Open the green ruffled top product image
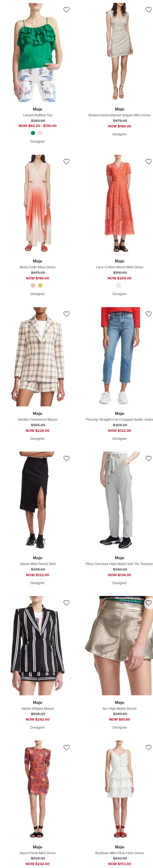Image resolution: width=153 pixels, height=868 pixels. [x=38, y=52]
